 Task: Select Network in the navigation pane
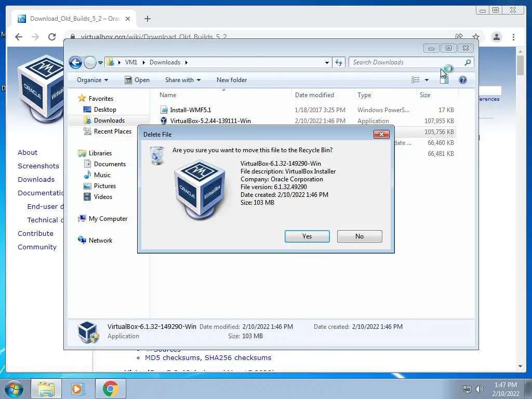[x=100, y=240]
